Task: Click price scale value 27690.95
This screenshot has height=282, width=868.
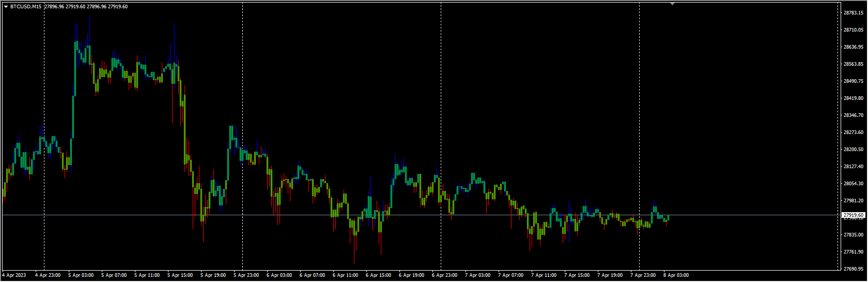Action: pyautogui.click(x=854, y=269)
